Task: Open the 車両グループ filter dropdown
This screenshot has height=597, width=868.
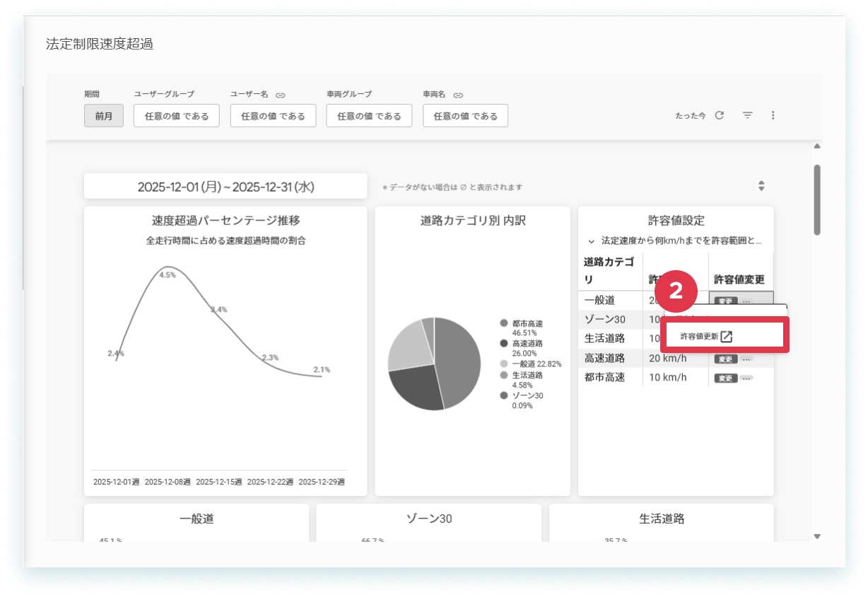Action: pyautogui.click(x=369, y=116)
